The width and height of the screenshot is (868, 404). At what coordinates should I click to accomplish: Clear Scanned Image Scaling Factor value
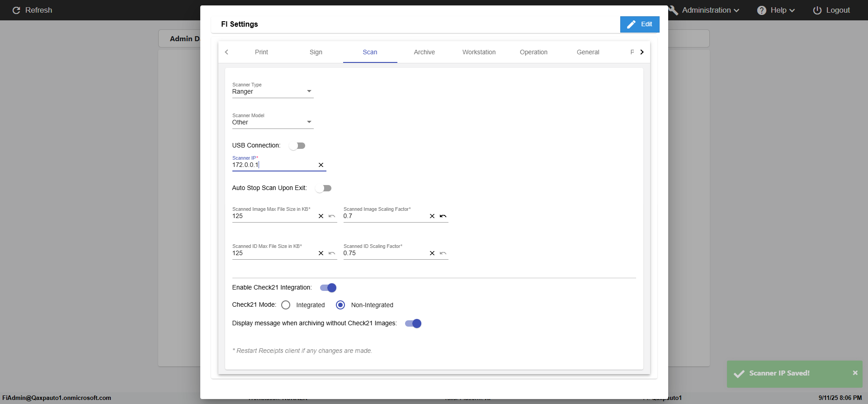click(432, 216)
